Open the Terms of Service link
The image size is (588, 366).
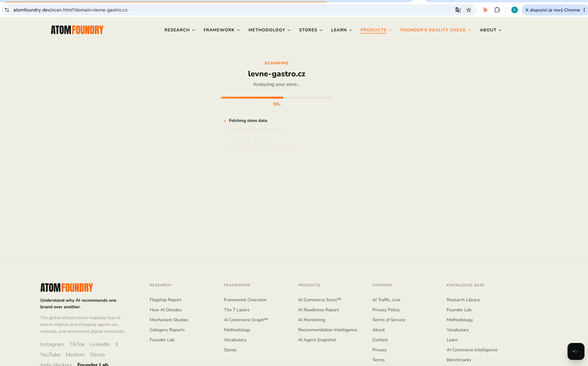(x=389, y=320)
